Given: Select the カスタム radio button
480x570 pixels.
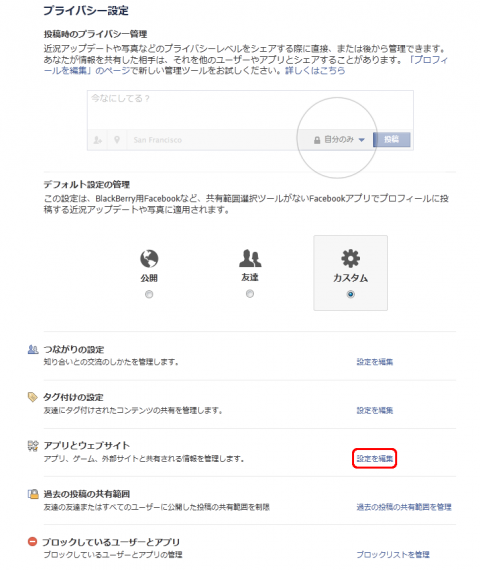Looking at the screenshot, I should click(x=351, y=294).
